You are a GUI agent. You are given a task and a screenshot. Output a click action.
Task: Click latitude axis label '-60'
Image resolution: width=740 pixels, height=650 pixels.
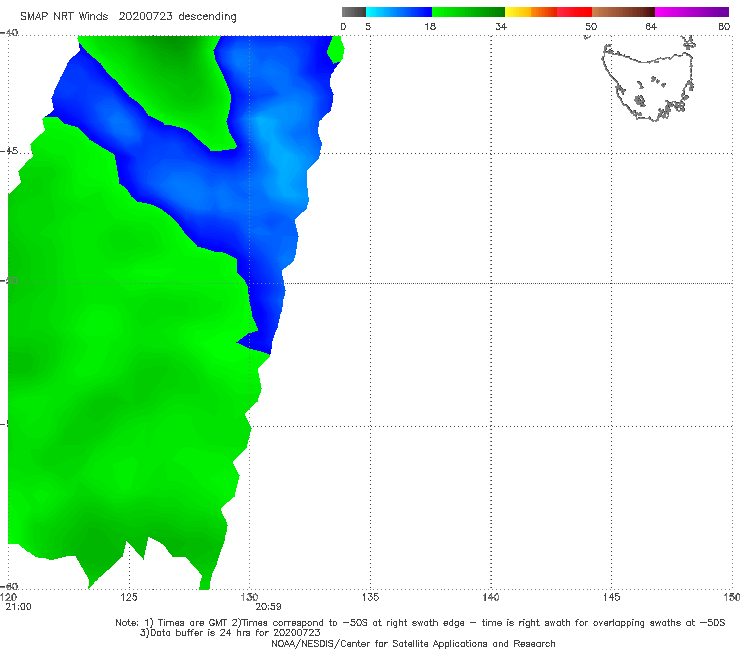point(9,586)
